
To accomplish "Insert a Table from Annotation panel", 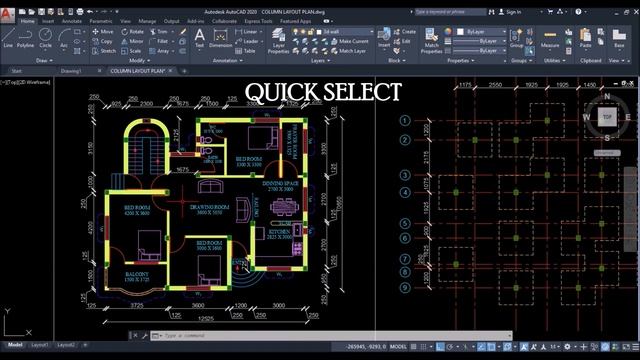I will (x=245, y=51).
